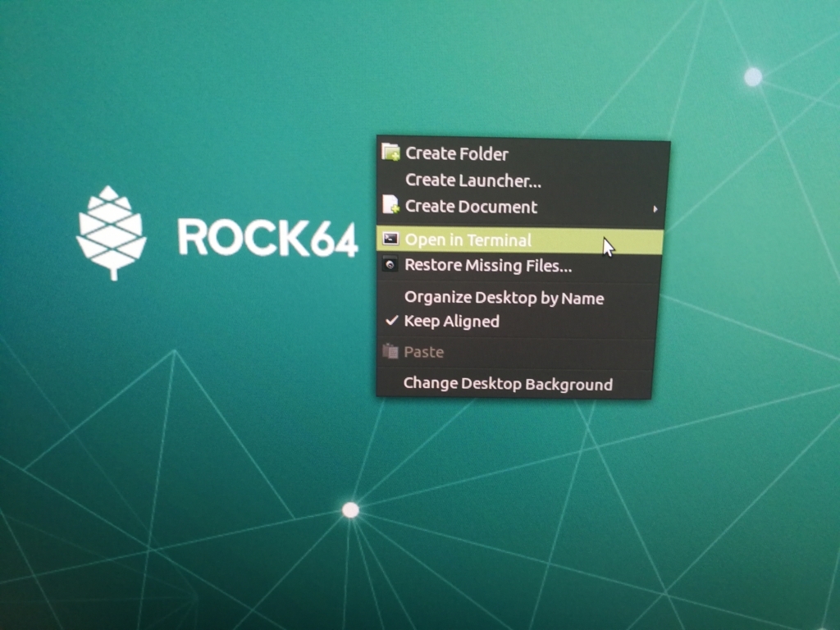Click the terminal icon beside Open in Terminal

coord(390,239)
